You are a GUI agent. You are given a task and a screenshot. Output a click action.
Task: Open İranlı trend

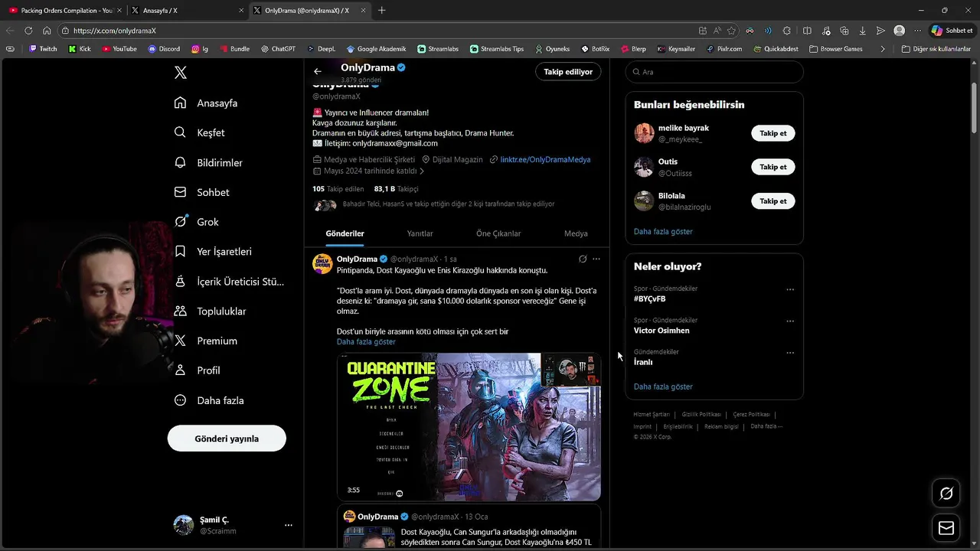(x=643, y=362)
